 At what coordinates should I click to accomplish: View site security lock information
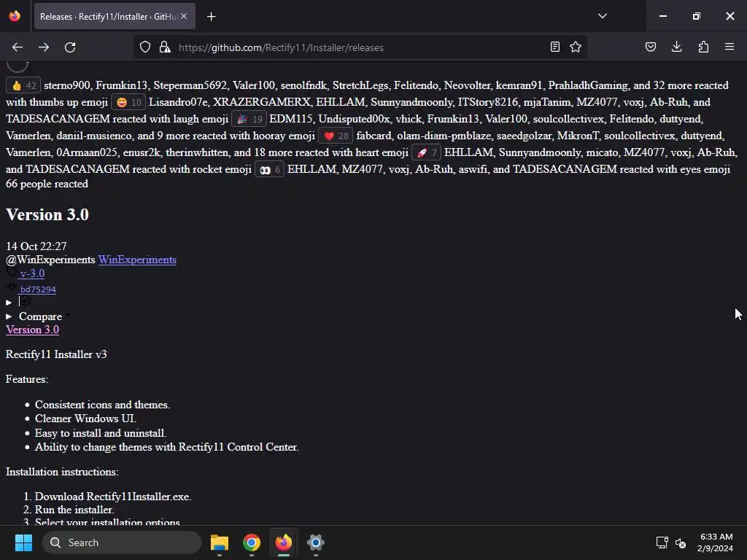click(x=165, y=47)
